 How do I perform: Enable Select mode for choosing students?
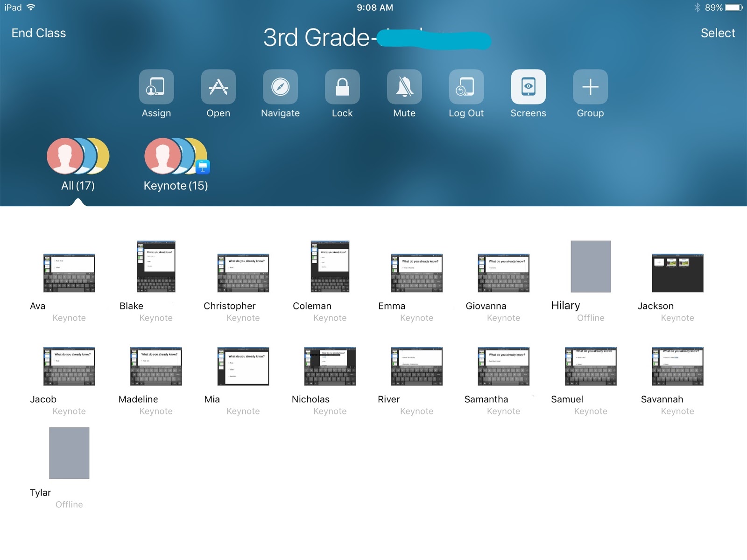[x=718, y=33]
